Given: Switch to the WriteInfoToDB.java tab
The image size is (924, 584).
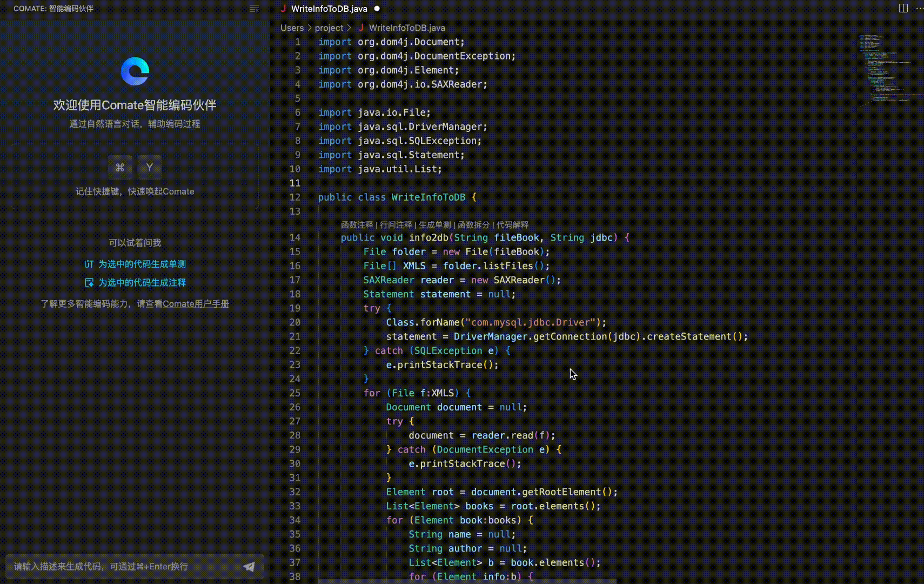Looking at the screenshot, I should 329,9.
